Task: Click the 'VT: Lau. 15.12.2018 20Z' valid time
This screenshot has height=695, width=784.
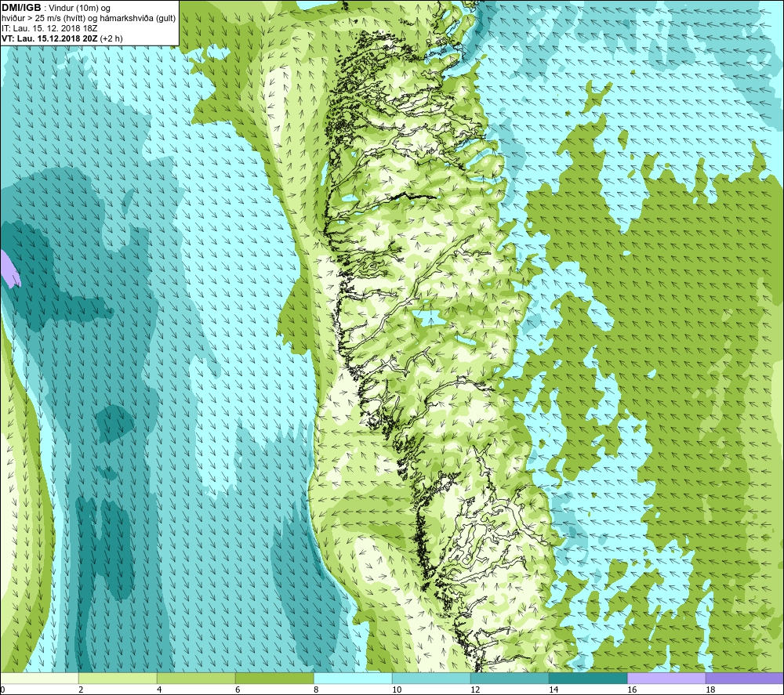Action: coord(49,38)
